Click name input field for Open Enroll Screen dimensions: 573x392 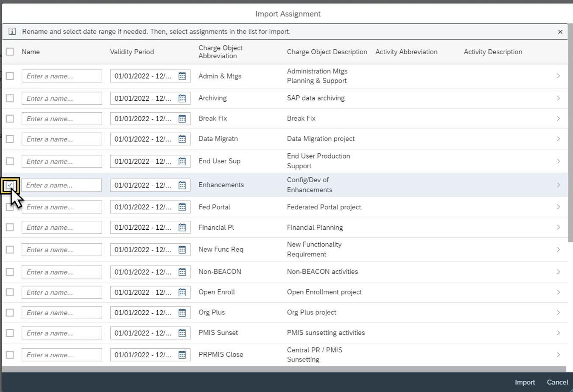61,292
